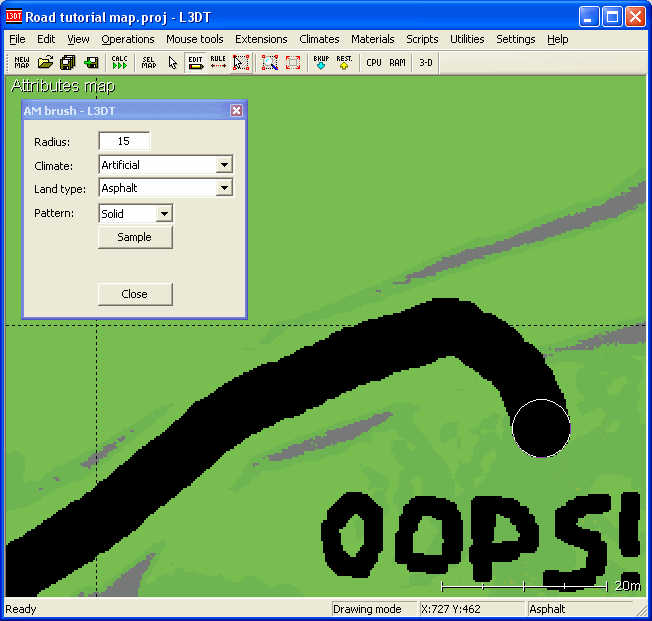Click the New Map toolbar icon

[x=22, y=62]
